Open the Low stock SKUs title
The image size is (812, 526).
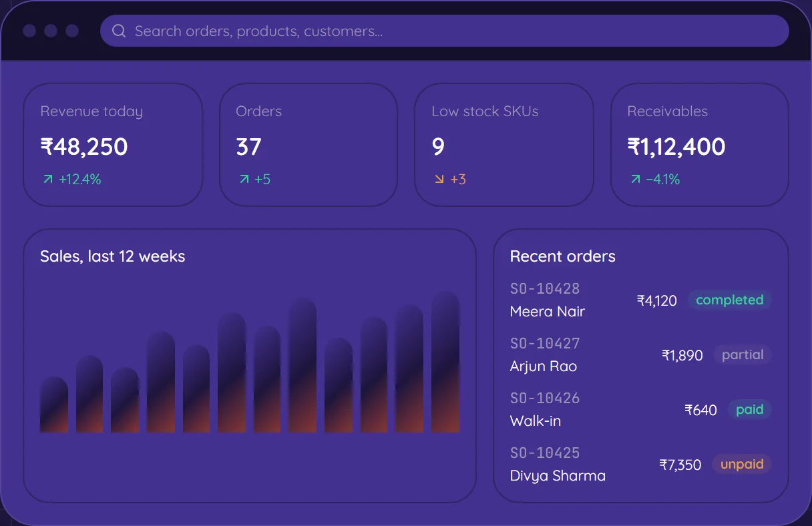(x=485, y=111)
